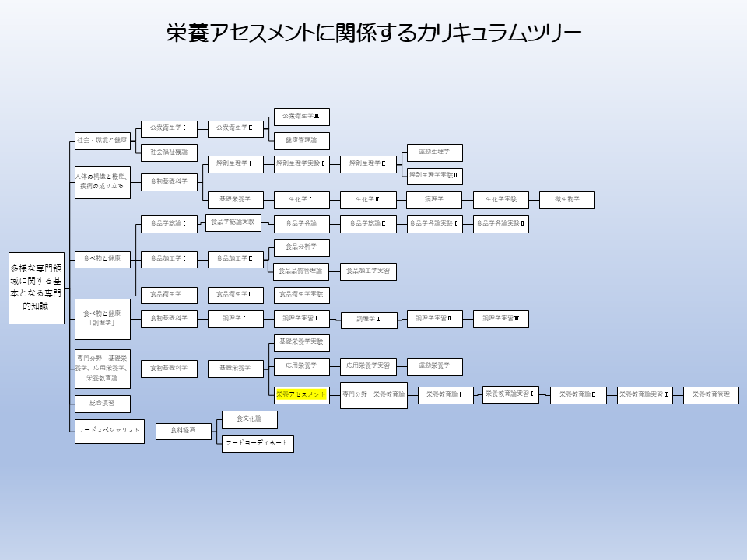This screenshot has height=560, width=747.
Task: Select the 微生物学 box
Action: click(567, 200)
